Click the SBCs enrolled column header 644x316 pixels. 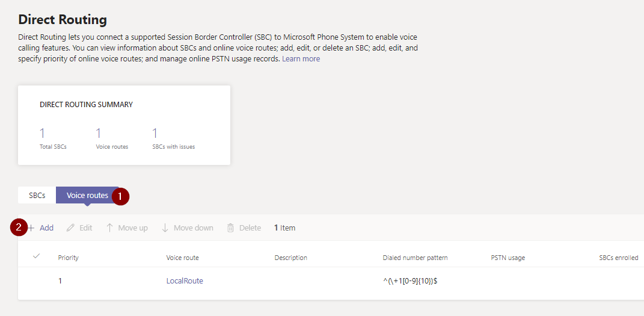(x=619, y=258)
